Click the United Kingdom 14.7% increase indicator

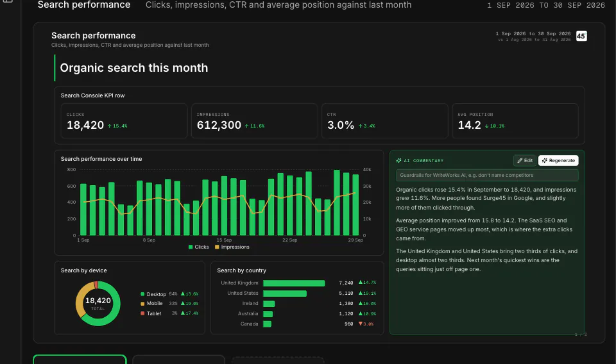point(367,283)
